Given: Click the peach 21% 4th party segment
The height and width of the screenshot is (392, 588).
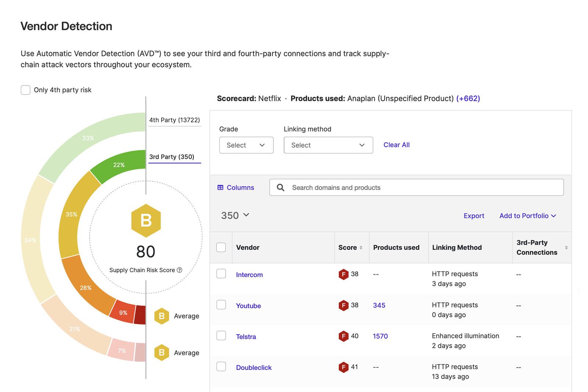Looking at the screenshot, I should coord(75,328).
